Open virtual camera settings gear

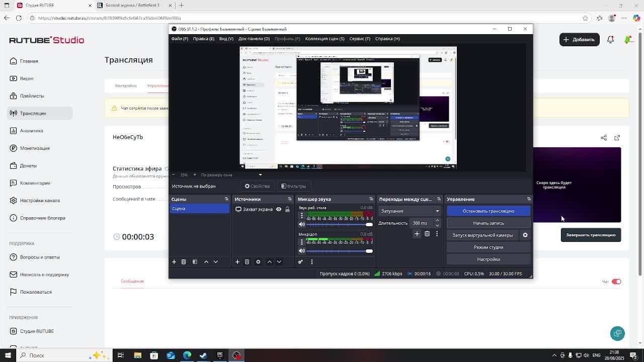(525, 235)
